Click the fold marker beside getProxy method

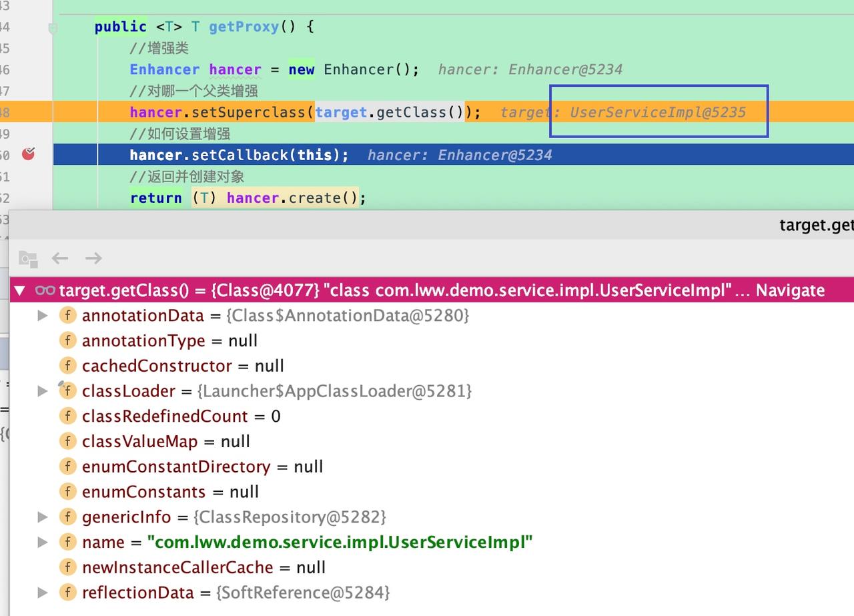pyautogui.click(x=53, y=28)
